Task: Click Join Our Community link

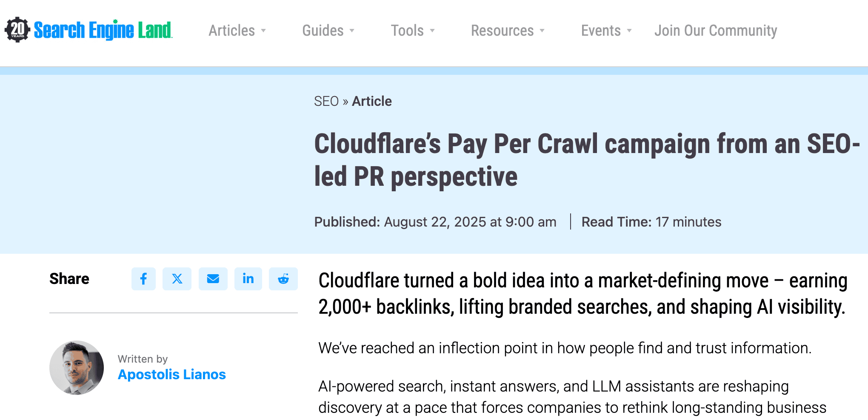Action: [x=716, y=31]
